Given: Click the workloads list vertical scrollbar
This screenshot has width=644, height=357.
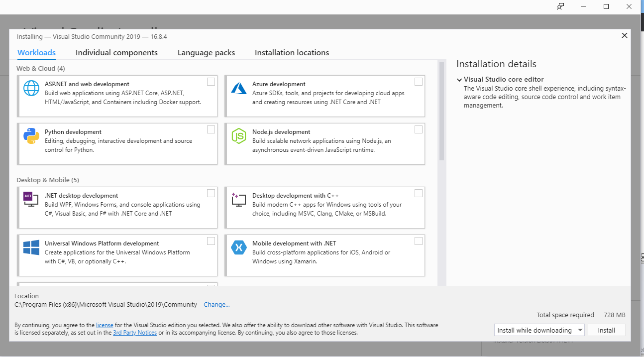Looking at the screenshot, I should tap(441, 111).
